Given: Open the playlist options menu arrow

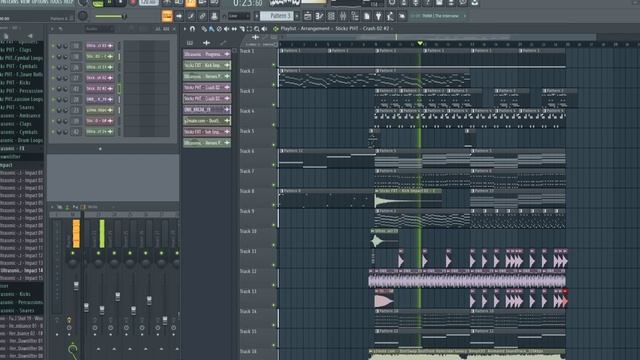Looking at the screenshot, I should (185, 29).
